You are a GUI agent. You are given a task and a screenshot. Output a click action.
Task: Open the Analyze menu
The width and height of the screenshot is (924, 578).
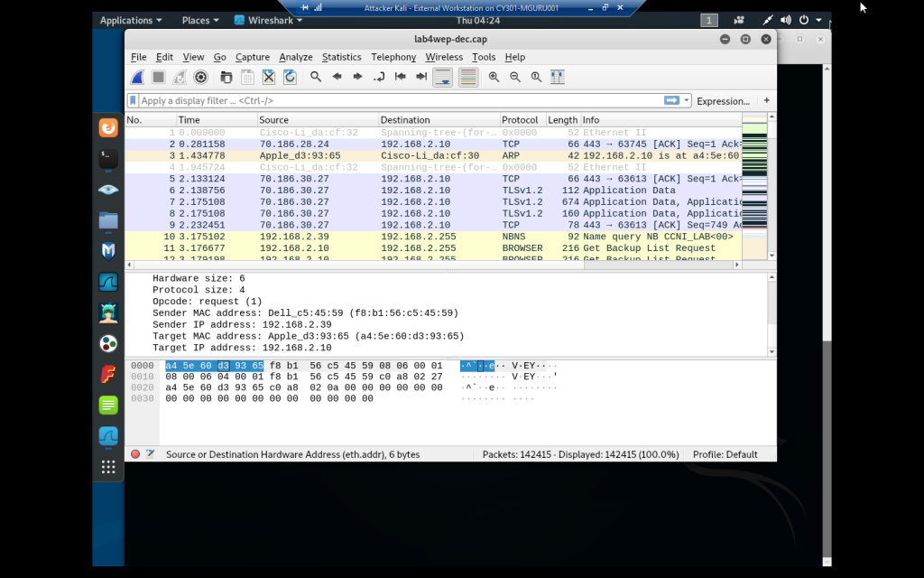pyautogui.click(x=296, y=57)
